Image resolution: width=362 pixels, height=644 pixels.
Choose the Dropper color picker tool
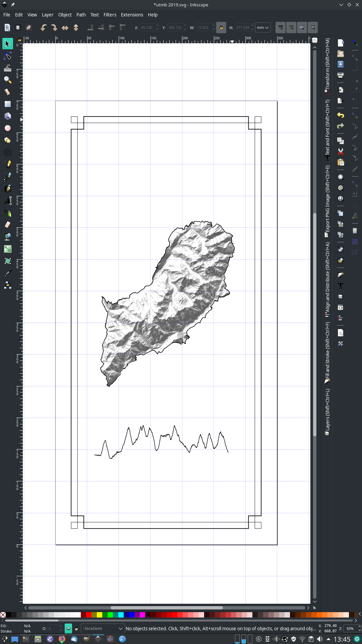7,273
